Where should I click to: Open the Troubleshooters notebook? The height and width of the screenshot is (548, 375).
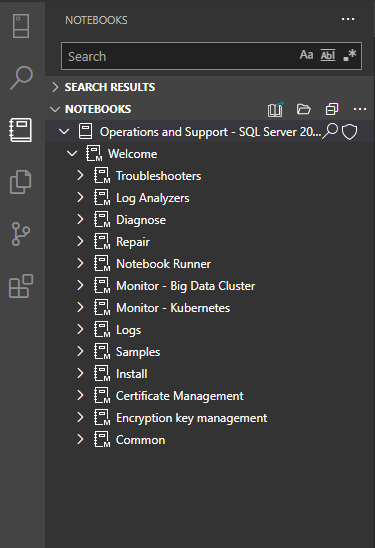(158, 176)
